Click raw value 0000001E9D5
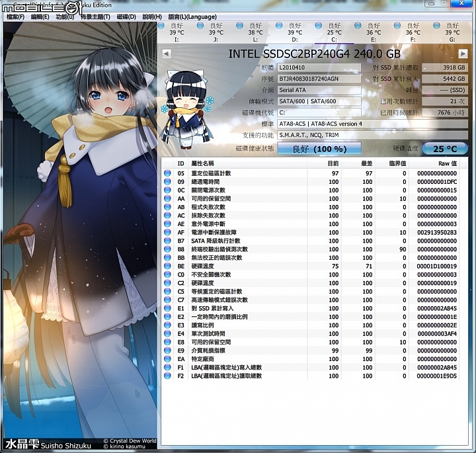This screenshot has height=453, width=476. 437,376
